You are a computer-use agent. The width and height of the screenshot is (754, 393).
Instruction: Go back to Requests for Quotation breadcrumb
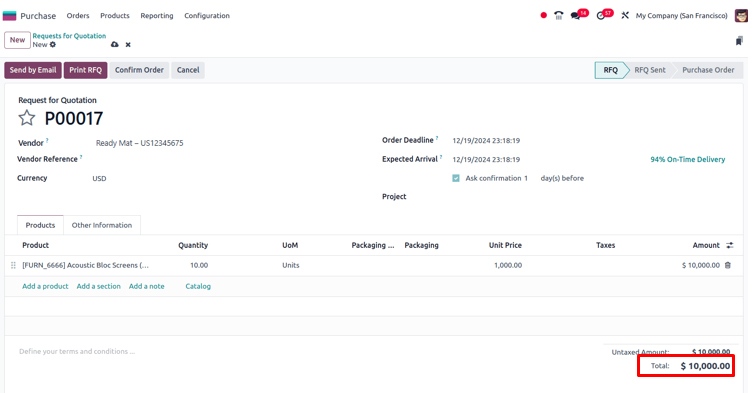pos(69,36)
